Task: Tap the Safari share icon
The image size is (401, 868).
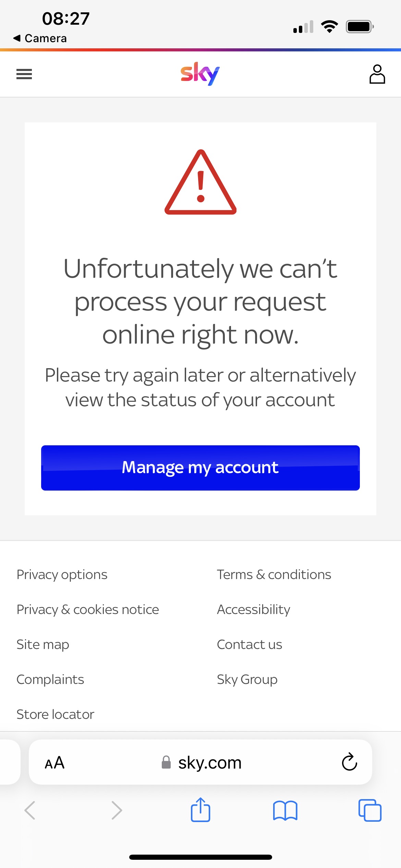Action: (200, 810)
